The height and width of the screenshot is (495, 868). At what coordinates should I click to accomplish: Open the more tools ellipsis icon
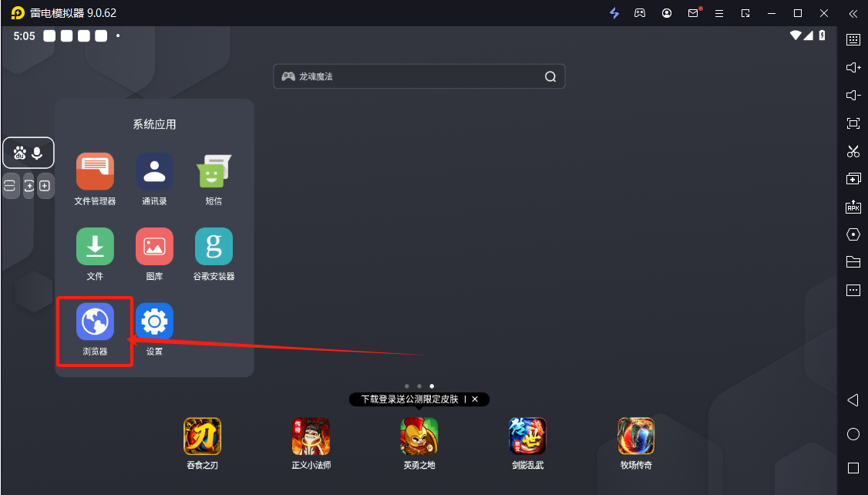853,290
